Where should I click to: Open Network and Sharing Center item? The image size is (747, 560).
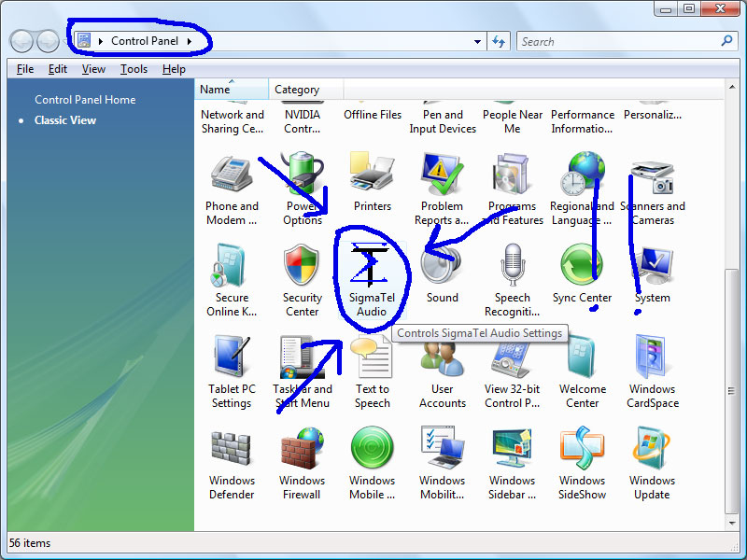click(232, 119)
